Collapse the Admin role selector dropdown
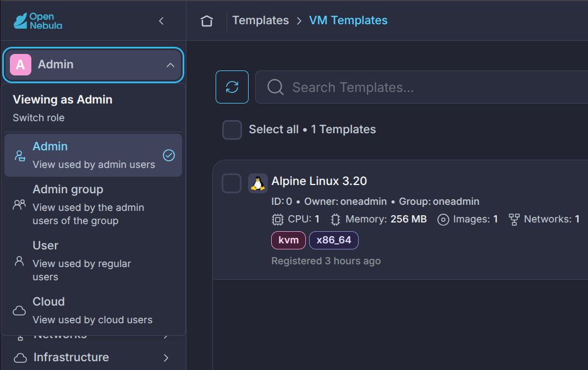 click(x=171, y=65)
